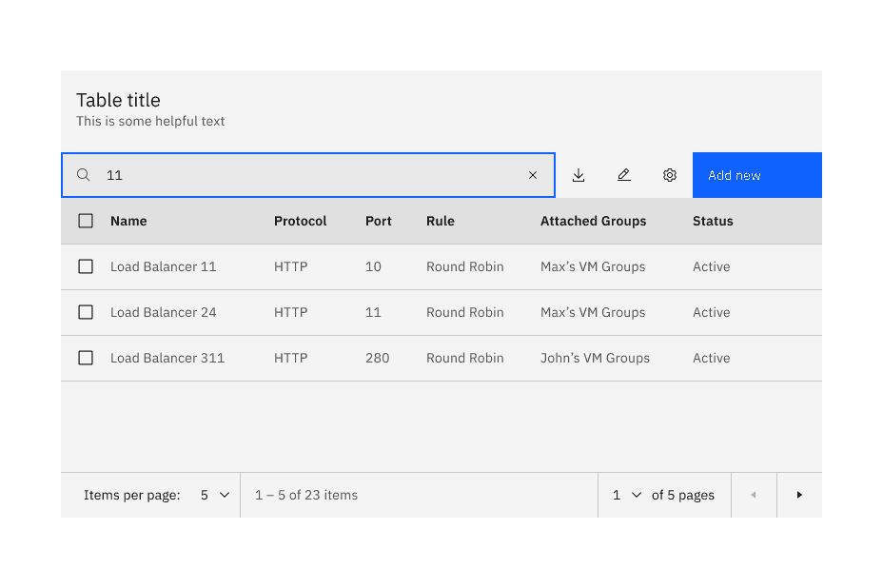Tick the Load Balancer 311 checkbox

pos(86,358)
